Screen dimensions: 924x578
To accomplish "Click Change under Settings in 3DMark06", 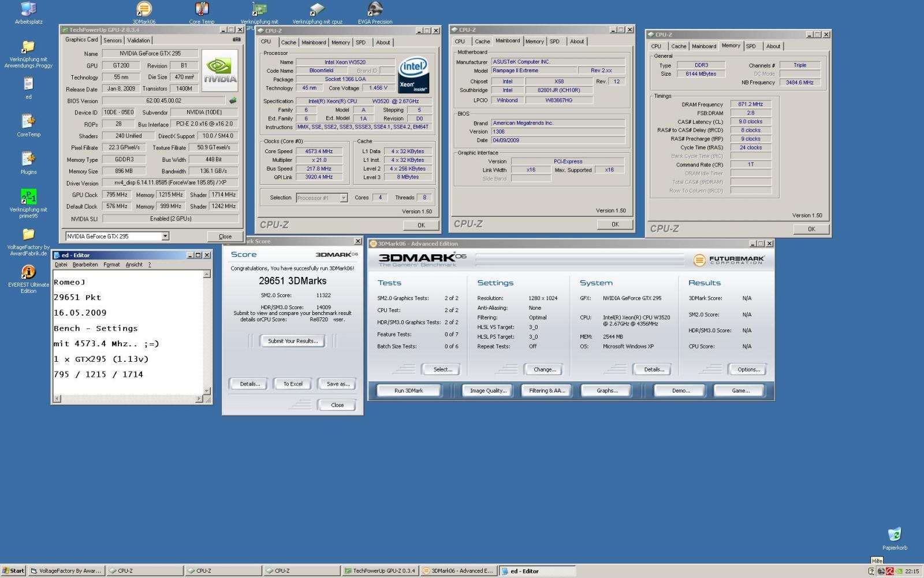I will click(545, 369).
